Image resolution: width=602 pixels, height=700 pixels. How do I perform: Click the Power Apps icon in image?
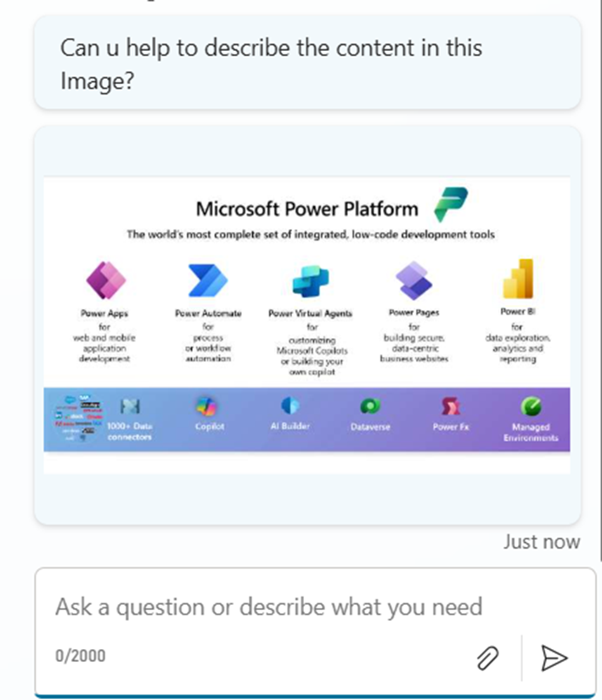coord(106,278)
